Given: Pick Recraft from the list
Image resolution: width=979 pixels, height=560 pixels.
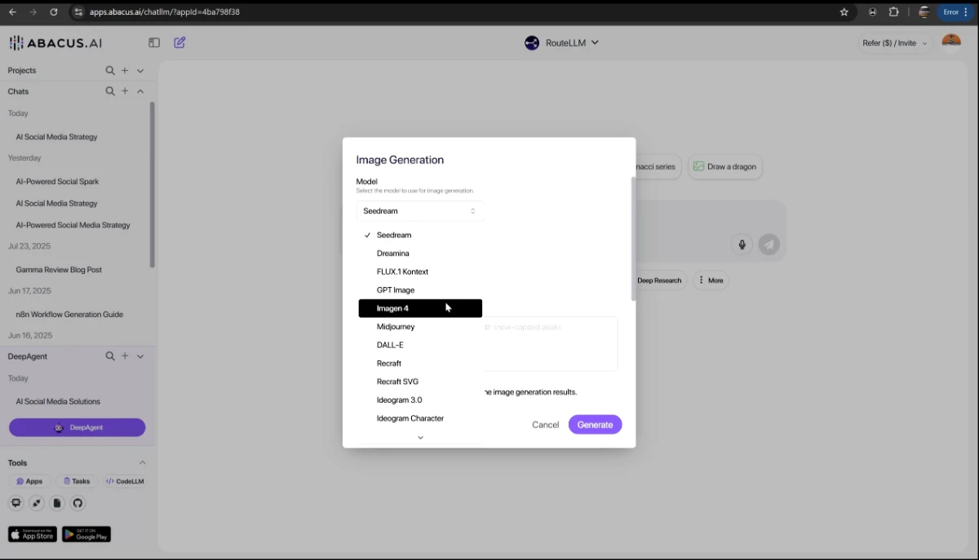Looking at the screenshot, I should 420,364.
